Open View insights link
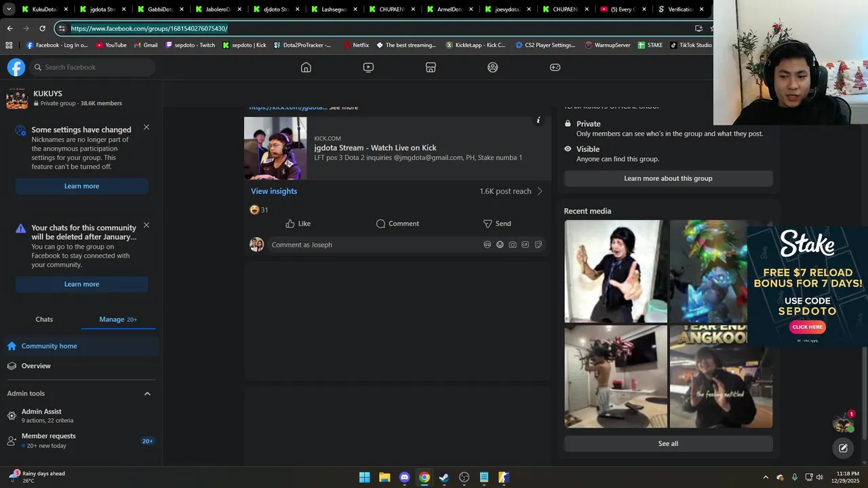This screenshot has height=488, width=868. click(x=274, y=191)
